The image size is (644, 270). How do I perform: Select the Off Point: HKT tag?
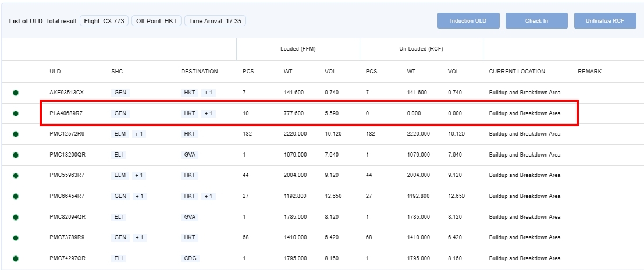tap(156, 21)
